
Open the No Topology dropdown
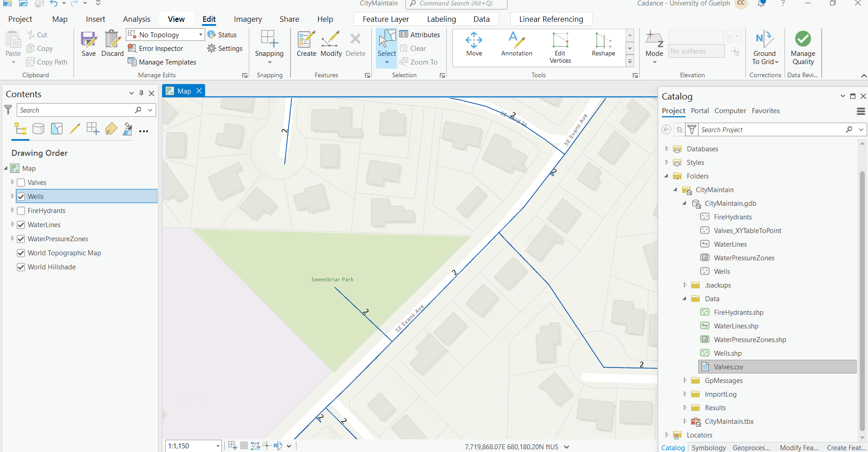pos(200,34)
